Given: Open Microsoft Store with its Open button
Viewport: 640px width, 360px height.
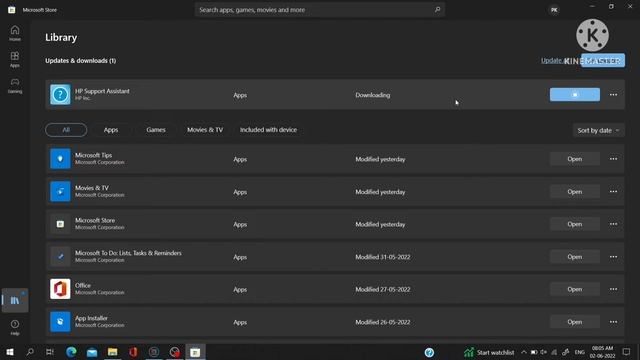Looking at the screenshot, I should (x=575, y=224).
